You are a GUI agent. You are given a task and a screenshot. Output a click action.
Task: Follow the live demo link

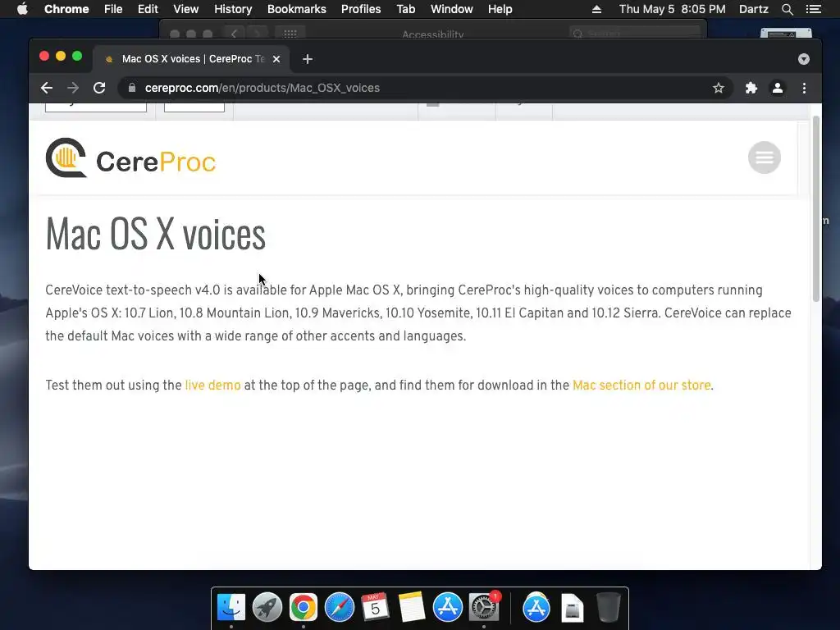pyautogui.click(x=212, y=386)
